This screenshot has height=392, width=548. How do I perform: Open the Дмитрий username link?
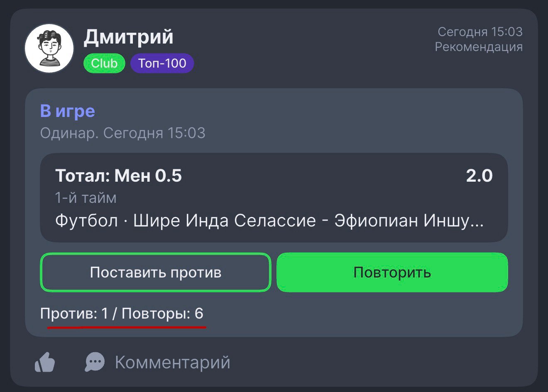click(x=128, y=37)
